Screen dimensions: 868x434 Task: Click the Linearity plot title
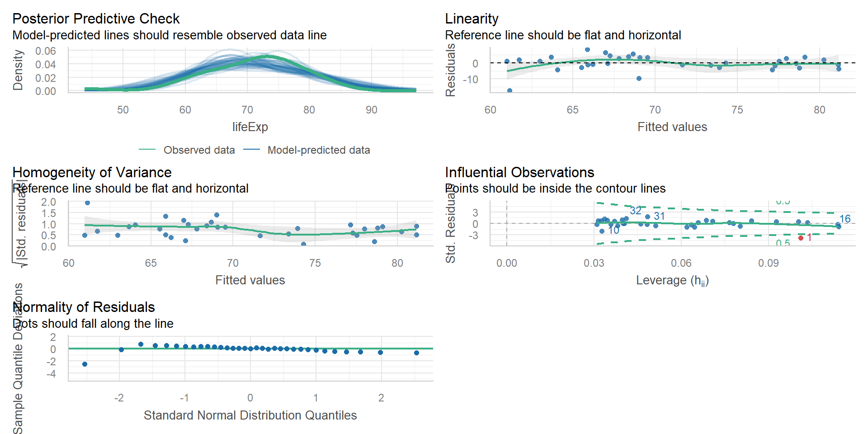[x=472, y=19]
